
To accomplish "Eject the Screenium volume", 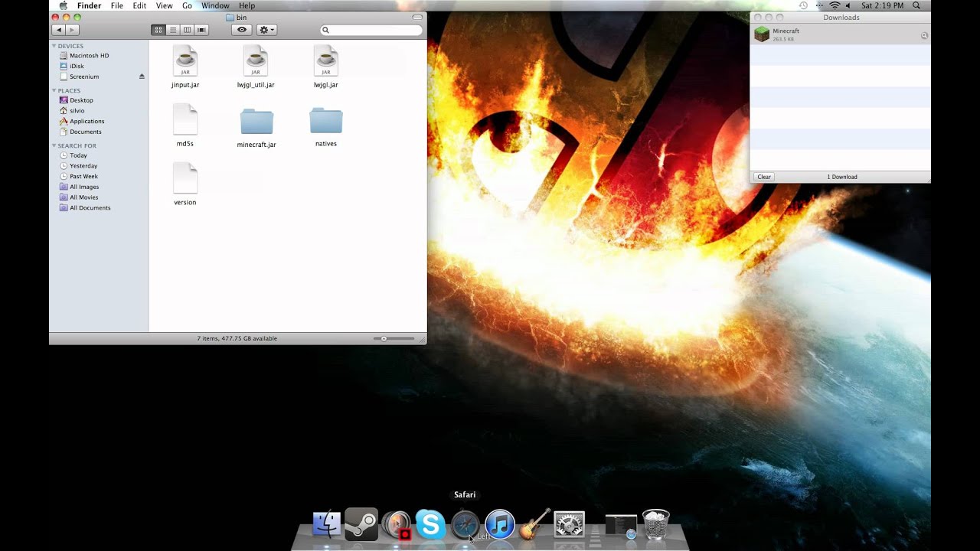I will pos(142,77).
